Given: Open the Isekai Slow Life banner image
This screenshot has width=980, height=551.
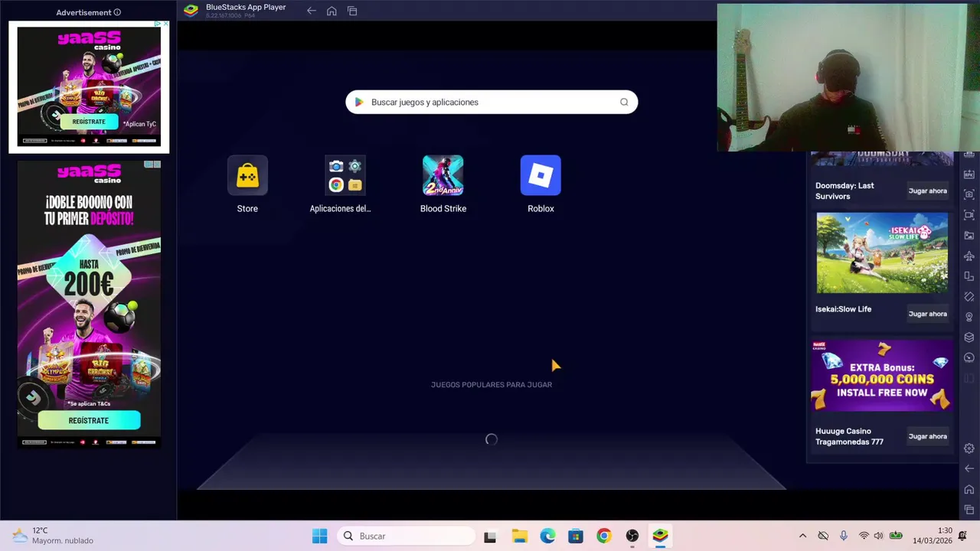Looking at the screenshot, I should (x=882, y=253).
